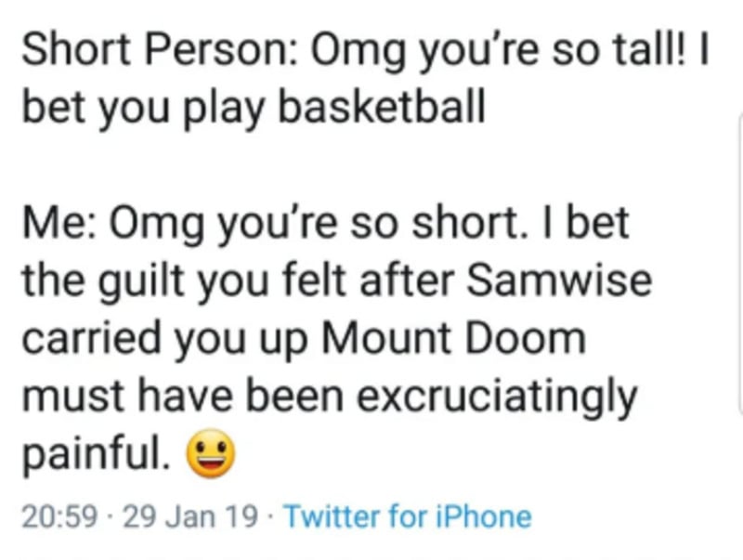Open the Twitter for iPhone source link
The image size is (743, 560).
(407, 516)
